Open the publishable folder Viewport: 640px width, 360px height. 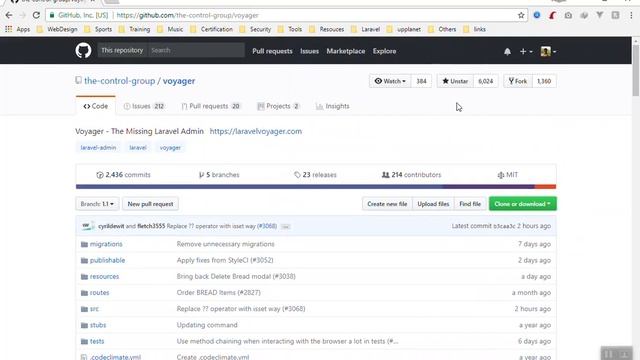(107, 260)
